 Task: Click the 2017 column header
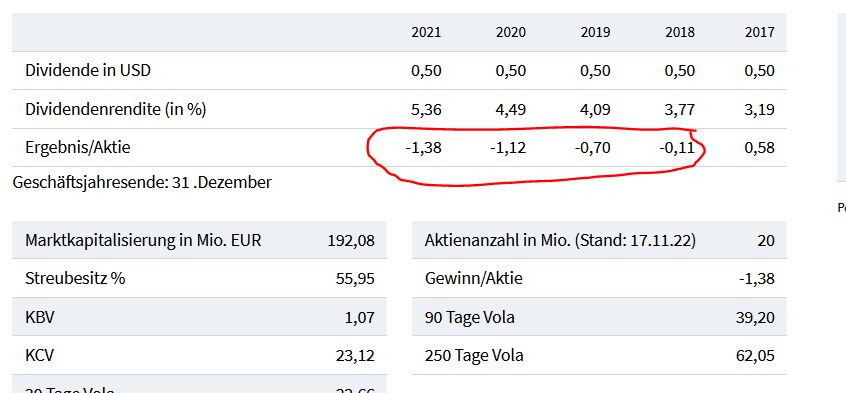pos(760,32)
